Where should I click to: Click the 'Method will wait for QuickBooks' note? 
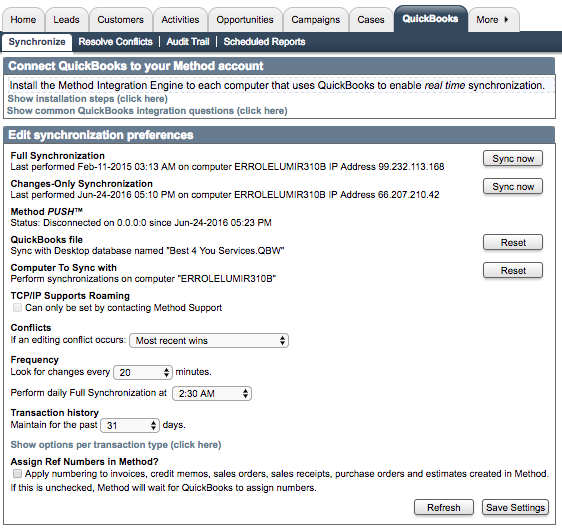163,488
